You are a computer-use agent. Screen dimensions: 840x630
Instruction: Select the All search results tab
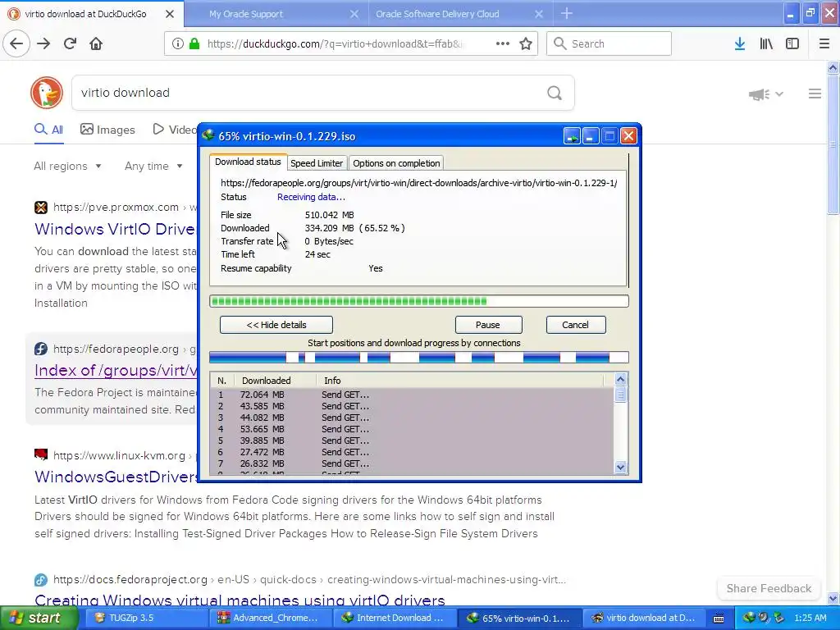pos(48,130)
